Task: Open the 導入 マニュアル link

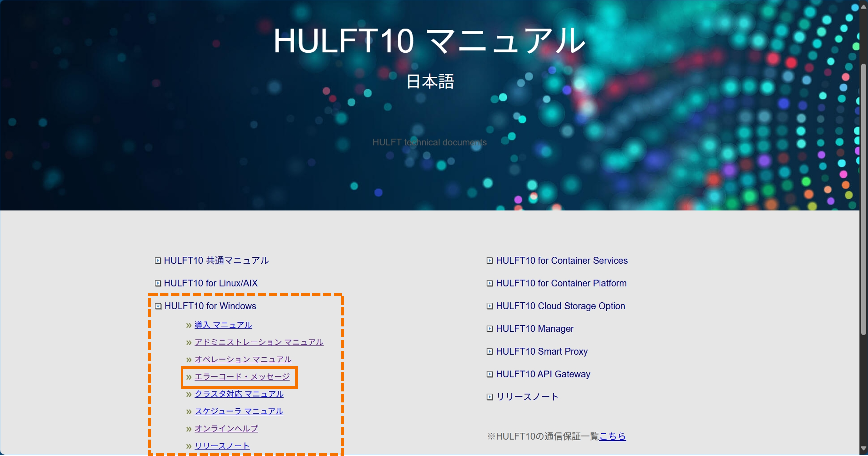Action: (x=223, y=325)
